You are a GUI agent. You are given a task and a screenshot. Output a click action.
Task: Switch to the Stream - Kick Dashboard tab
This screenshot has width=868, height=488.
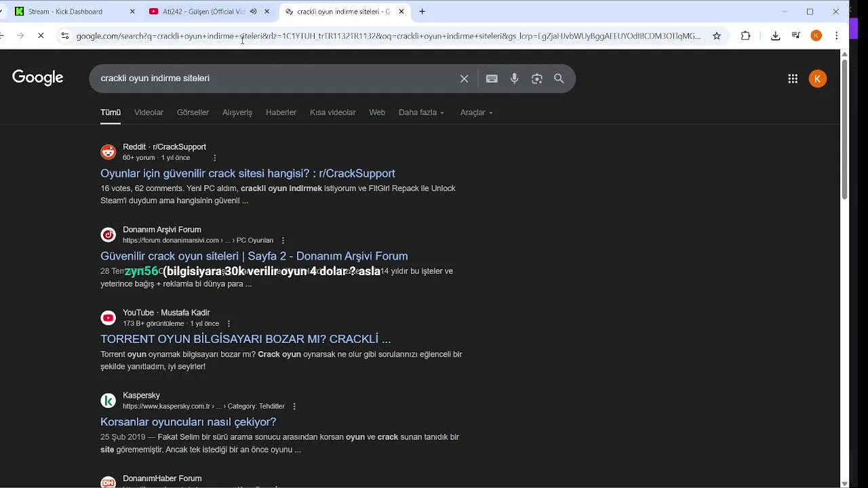73,12
